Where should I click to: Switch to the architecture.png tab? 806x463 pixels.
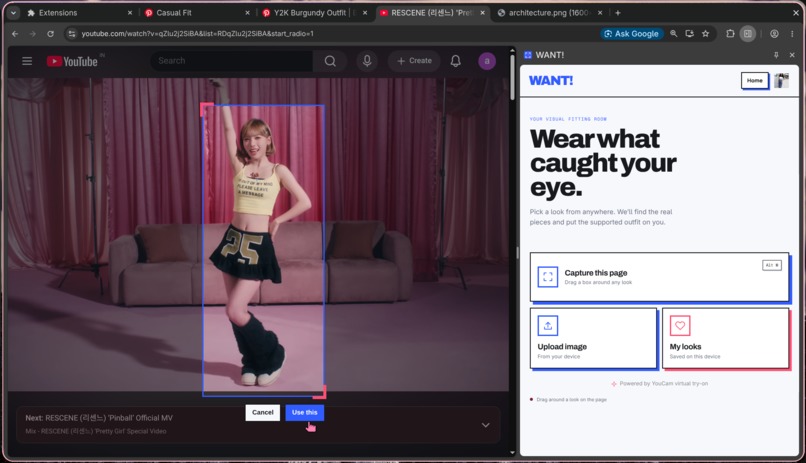click(548, 13)
